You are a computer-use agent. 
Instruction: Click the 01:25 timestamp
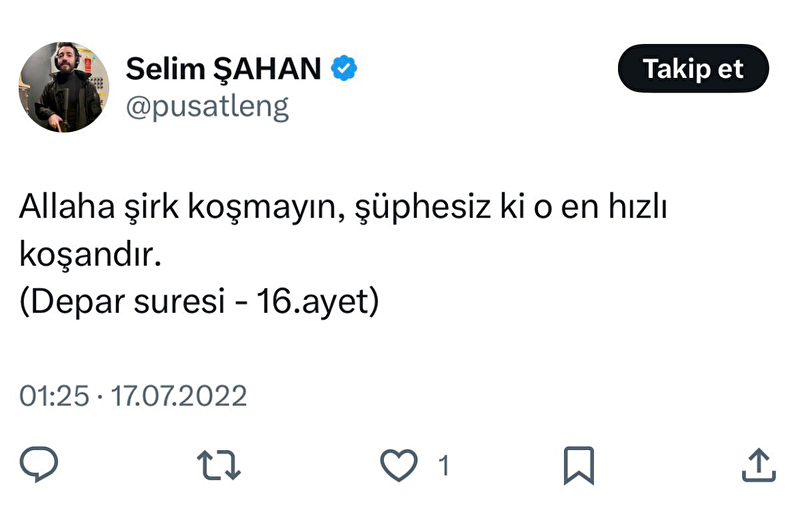tap(54, 396)
